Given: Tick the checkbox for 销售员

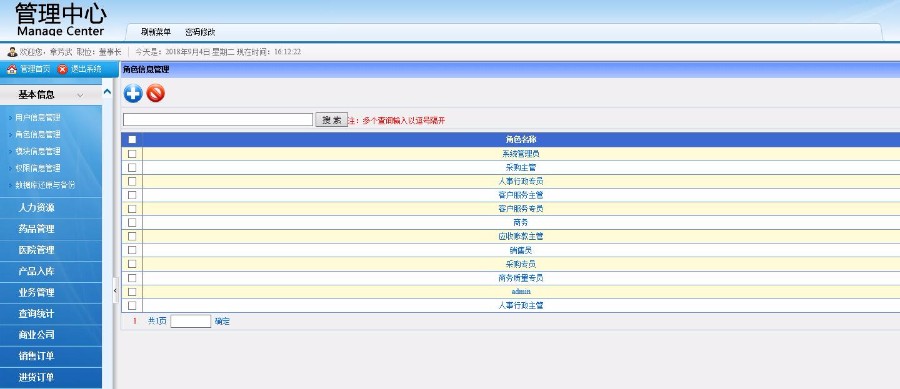Looking at the screenshot, I should [x=132, y=250].
